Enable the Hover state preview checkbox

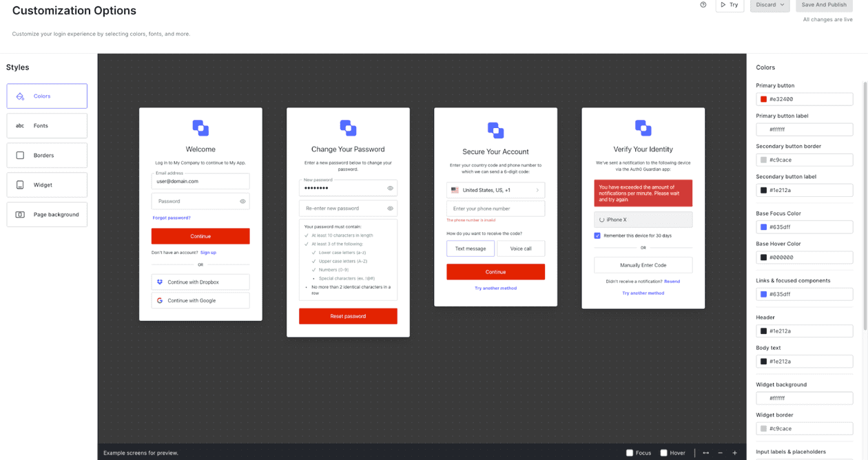click(663, 452)
